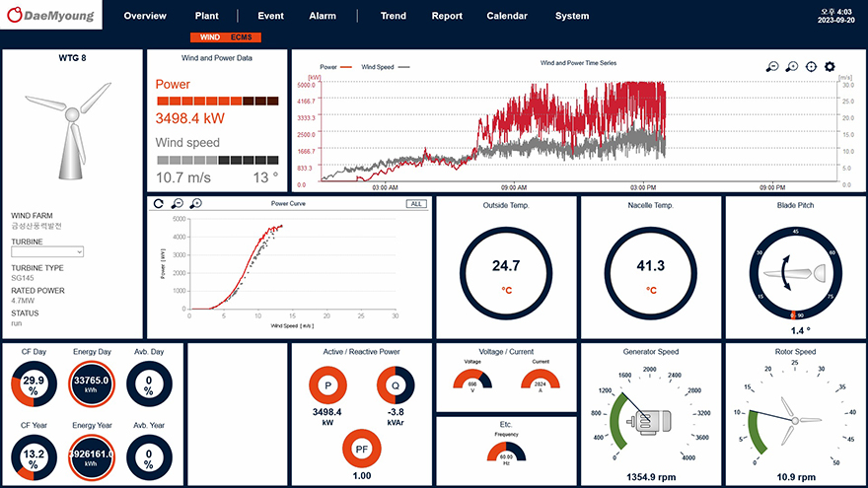Click the Energy Year donut gauge
Viewport: 868px width, 488px height.
click(92, 457)
